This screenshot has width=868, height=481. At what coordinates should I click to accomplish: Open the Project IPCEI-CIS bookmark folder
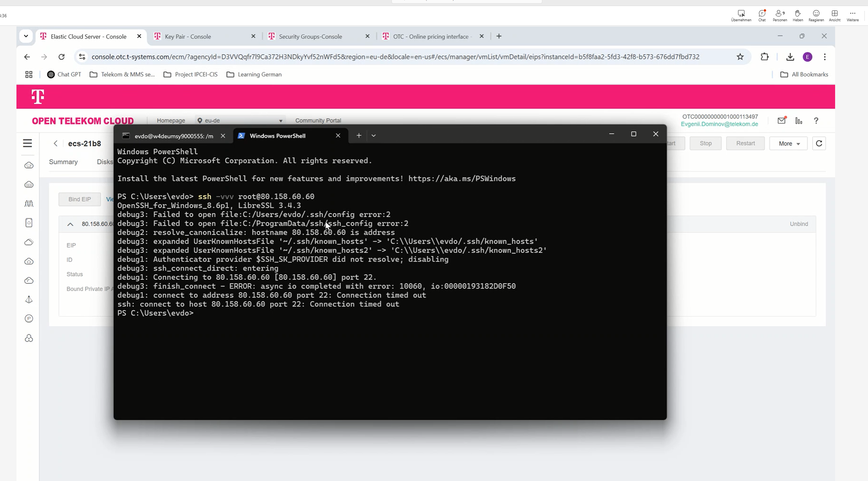(191, 75)
